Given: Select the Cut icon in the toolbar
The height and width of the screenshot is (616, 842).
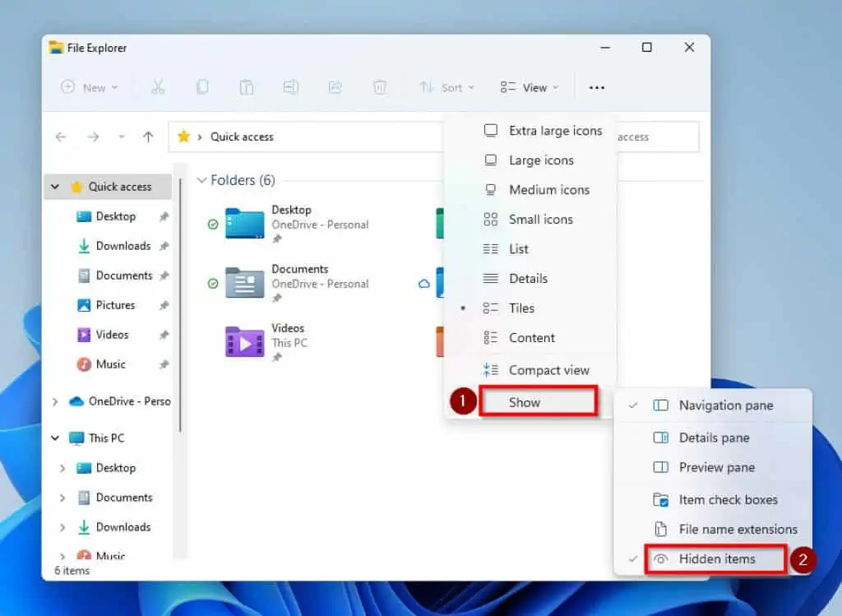Looking at the screenshot, I should (x=159, y=87).
